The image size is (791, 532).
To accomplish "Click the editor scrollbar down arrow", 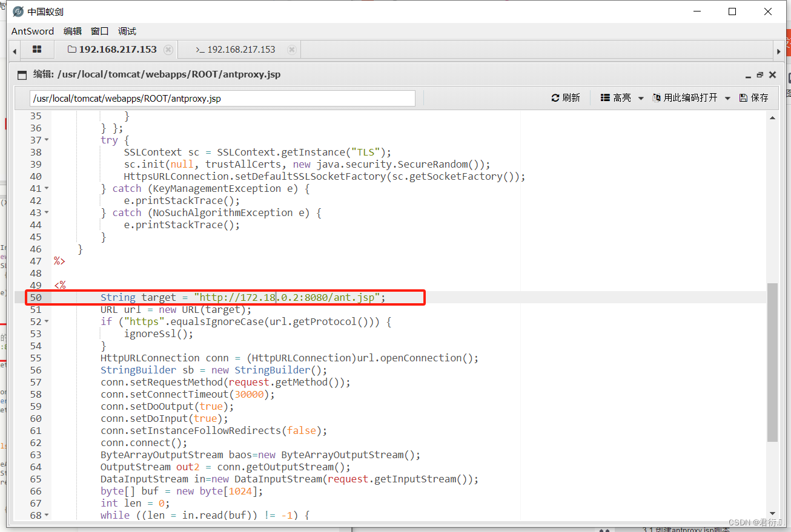I will point(772,513).
